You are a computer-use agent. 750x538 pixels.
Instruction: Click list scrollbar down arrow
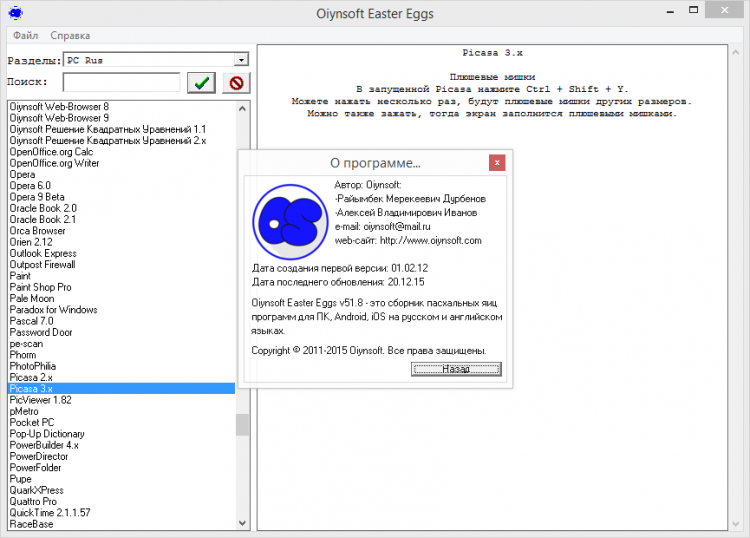242,523
